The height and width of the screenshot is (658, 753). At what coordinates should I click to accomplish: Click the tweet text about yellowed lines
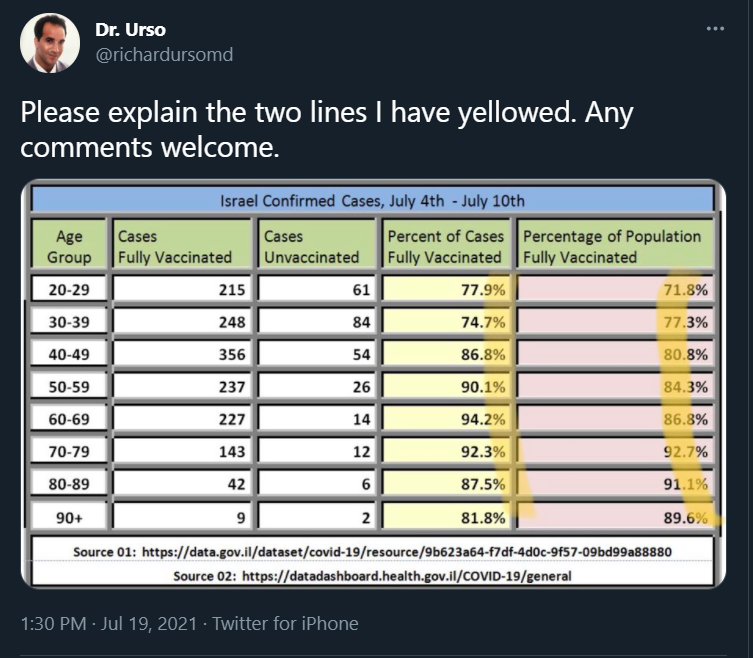327,129
